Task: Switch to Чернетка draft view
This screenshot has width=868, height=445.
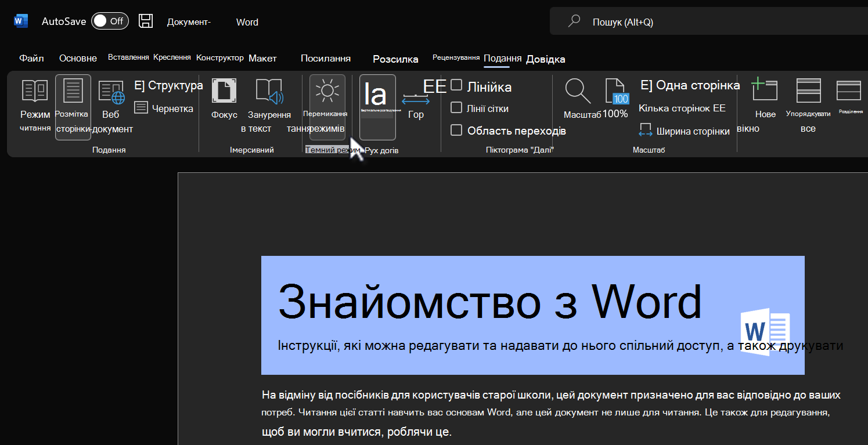Action: coord(164,108)
